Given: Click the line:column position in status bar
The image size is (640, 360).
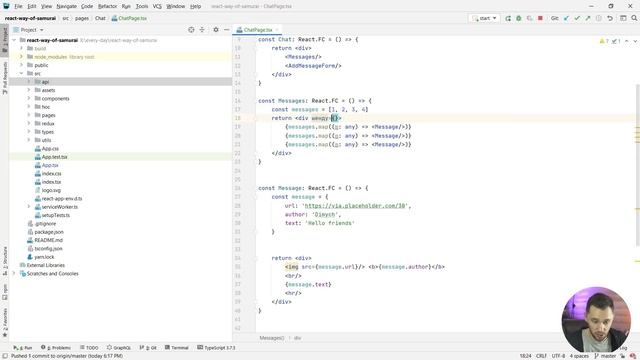Looking at the screenshot, I should pos(525,356).
